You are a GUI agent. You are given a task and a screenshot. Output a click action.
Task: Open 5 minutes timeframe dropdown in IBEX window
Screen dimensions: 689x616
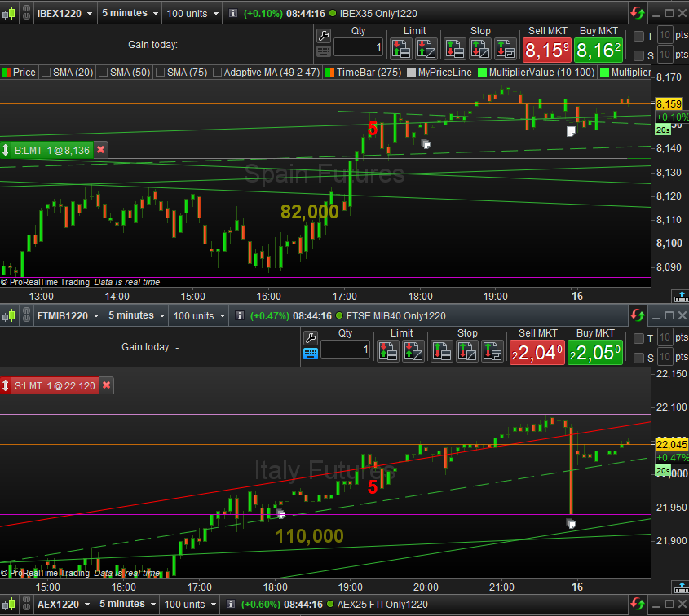[x=130, y=13]
